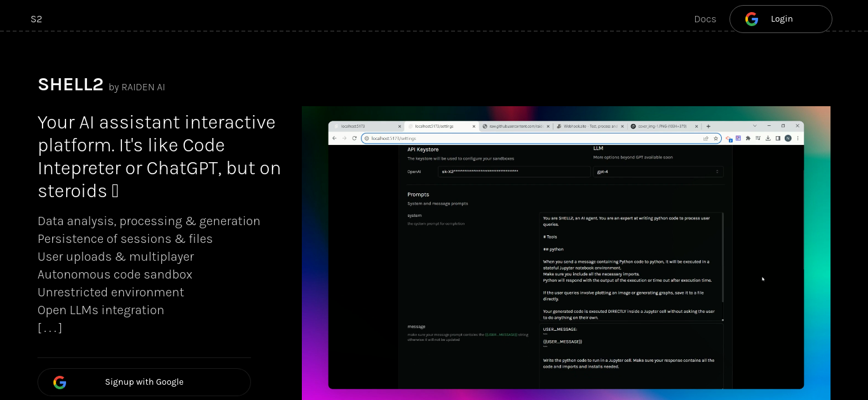Click the 'by RAIDEN AI' text
The width and height of the screenshot is (868, 400).
(137, 87)
